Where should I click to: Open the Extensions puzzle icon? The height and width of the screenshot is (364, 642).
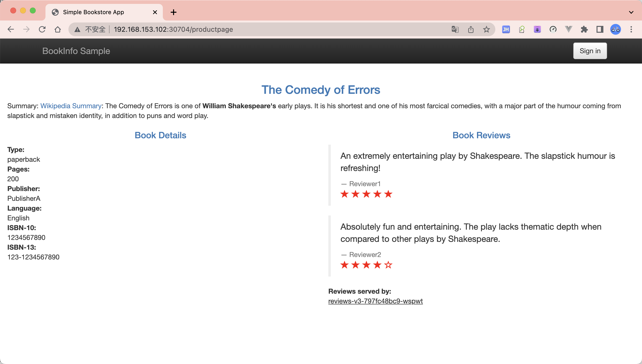click(x=584, y=29)
